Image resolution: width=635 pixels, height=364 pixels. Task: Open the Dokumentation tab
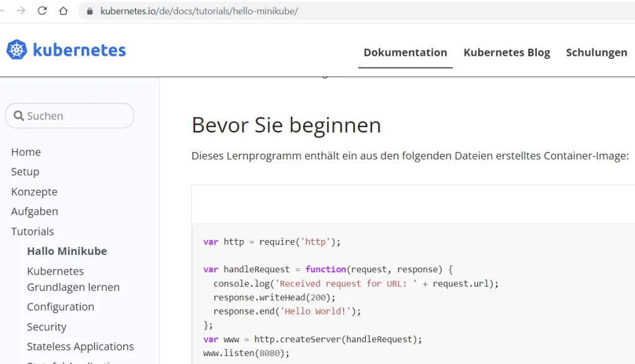click(405, 53)
